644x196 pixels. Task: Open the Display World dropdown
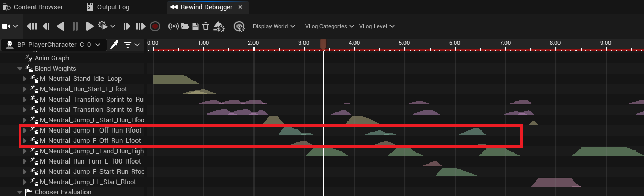[274, 26]
